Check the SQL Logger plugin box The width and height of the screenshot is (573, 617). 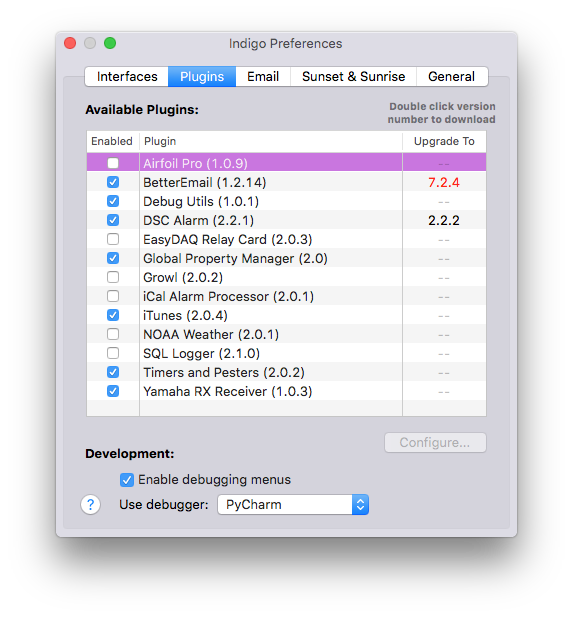point(113,353)
